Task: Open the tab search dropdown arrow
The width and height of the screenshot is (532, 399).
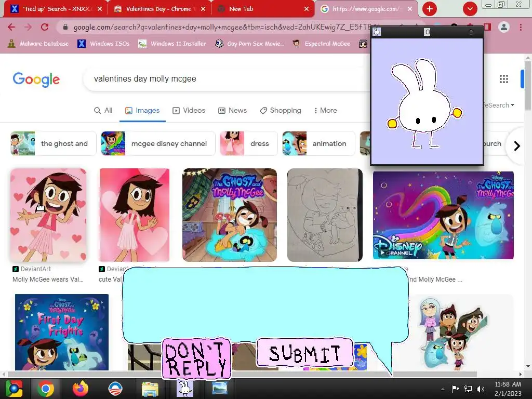Action: coord(470,9)
